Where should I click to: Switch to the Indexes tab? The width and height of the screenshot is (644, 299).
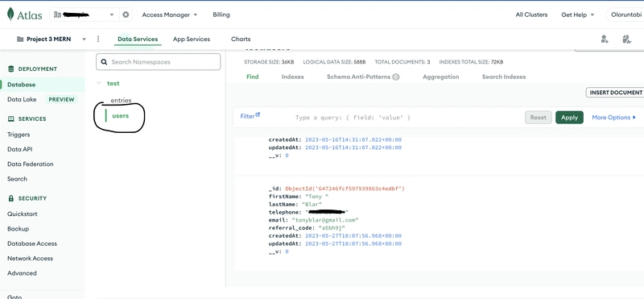point(292,77)
